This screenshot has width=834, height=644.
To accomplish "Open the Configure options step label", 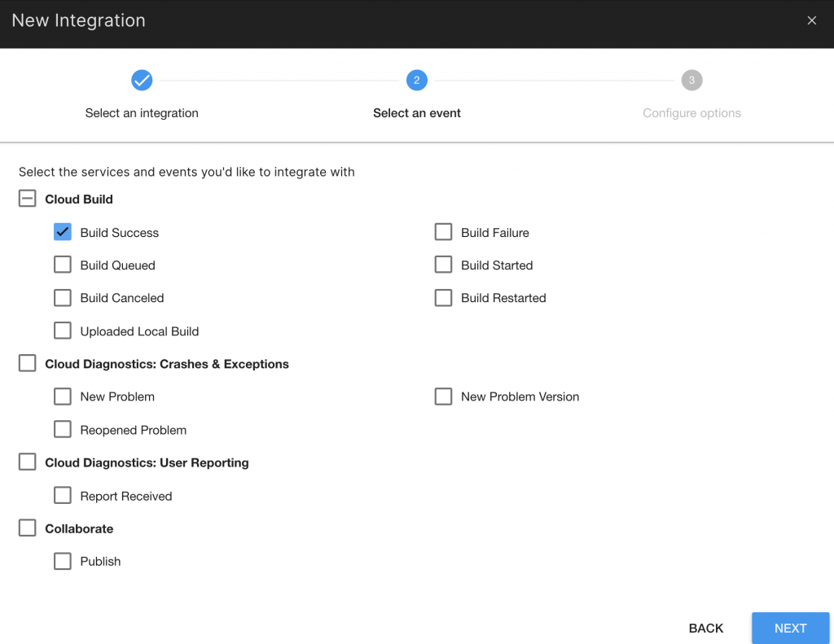I will coord(691,112).
